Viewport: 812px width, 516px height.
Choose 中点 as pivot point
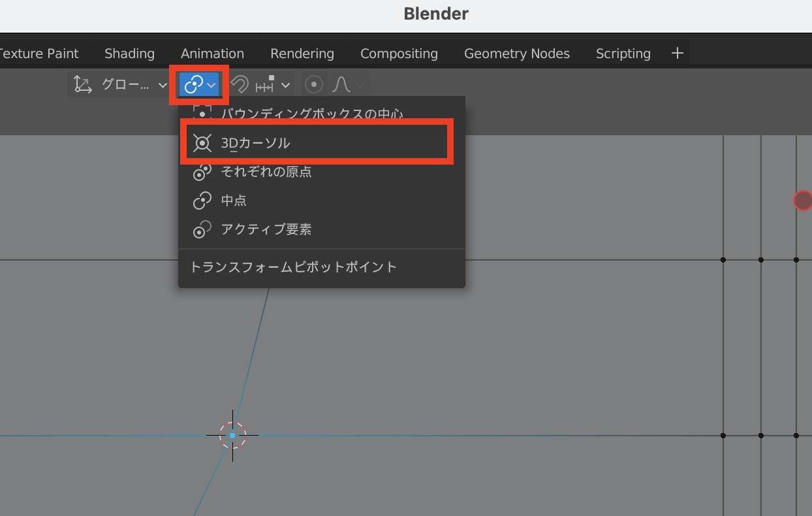(233, 201)
